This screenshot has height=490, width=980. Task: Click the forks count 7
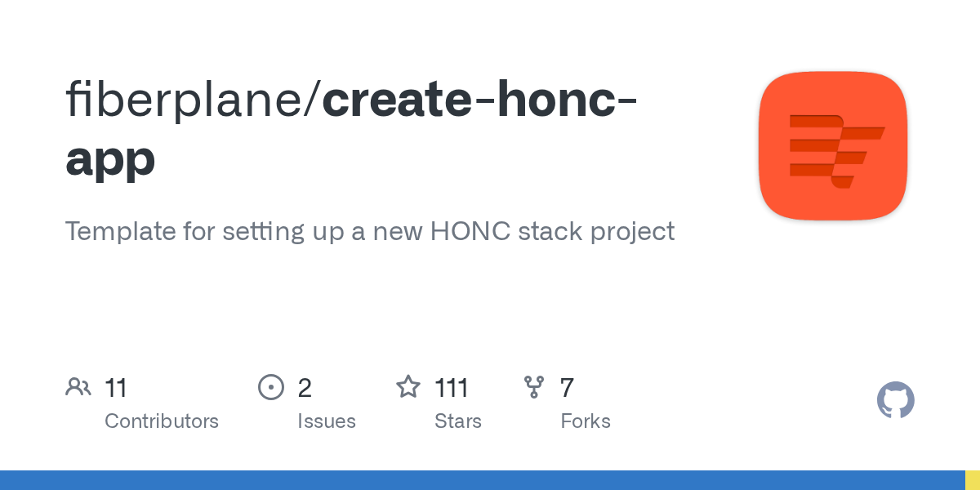pos(567,387)
